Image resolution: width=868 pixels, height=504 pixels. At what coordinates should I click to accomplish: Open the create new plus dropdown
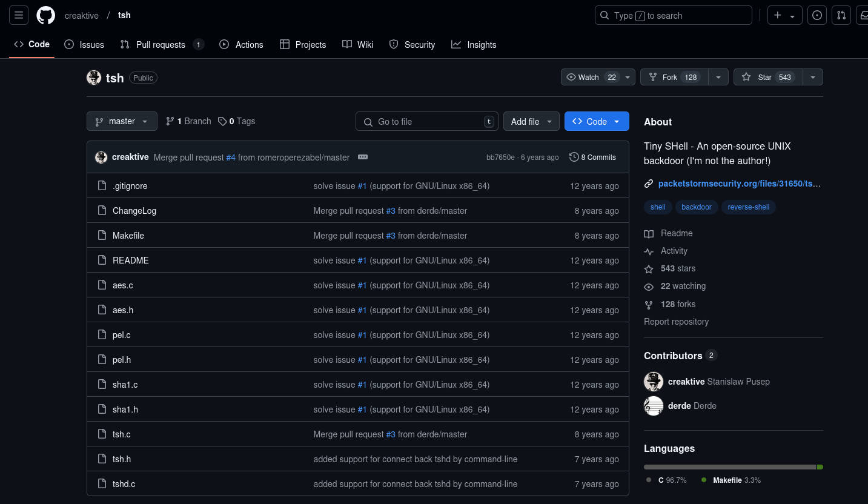pyautogui.click(x=785, y=15)
